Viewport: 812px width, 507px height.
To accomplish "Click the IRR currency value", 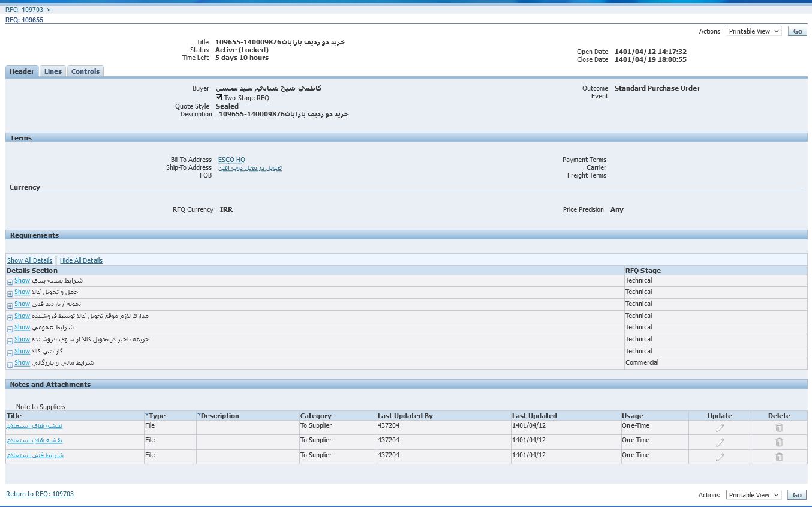I will click(x=226, y=209).
